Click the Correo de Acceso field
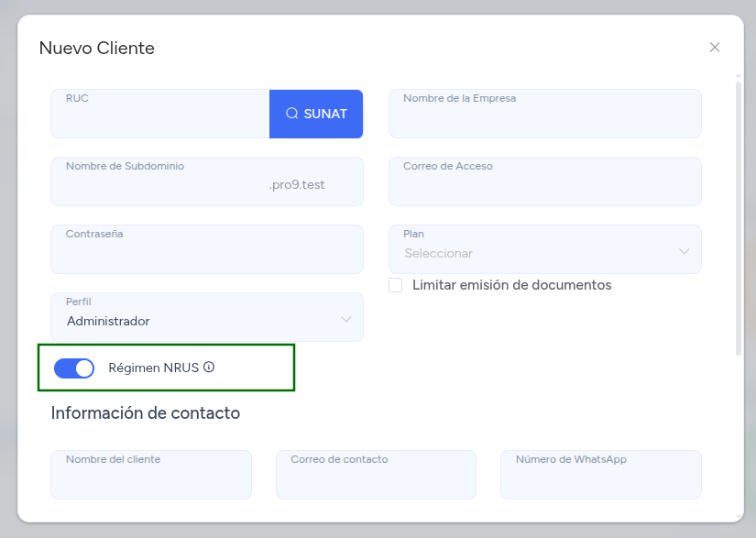This screenshot has height=538, width=756. 545,181
